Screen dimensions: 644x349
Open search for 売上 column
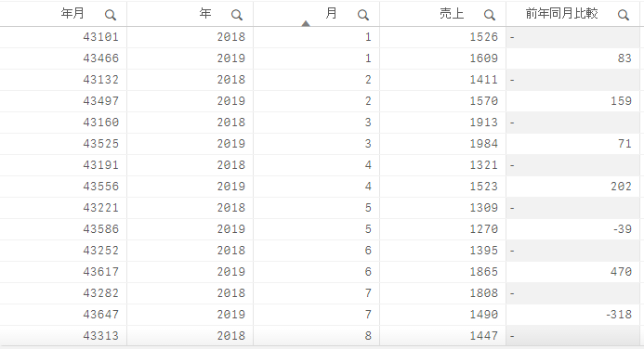click(490, 15)
